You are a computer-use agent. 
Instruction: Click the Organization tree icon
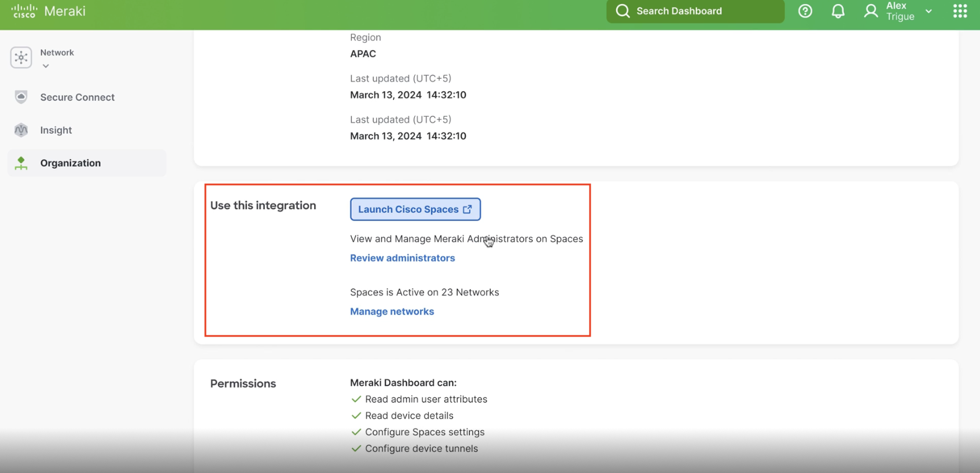pyautogui.click(x=21, y=163)
